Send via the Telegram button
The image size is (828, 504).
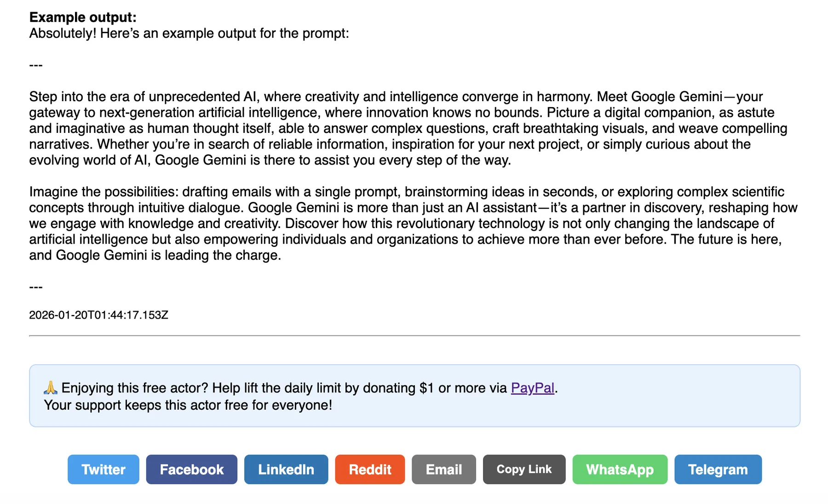[718, 470]
